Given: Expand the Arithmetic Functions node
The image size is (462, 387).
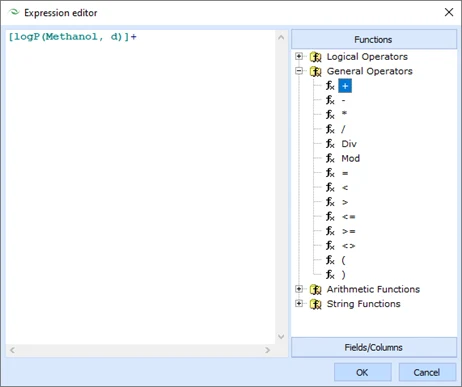Looking at the screenshot, I should point(299,289).
